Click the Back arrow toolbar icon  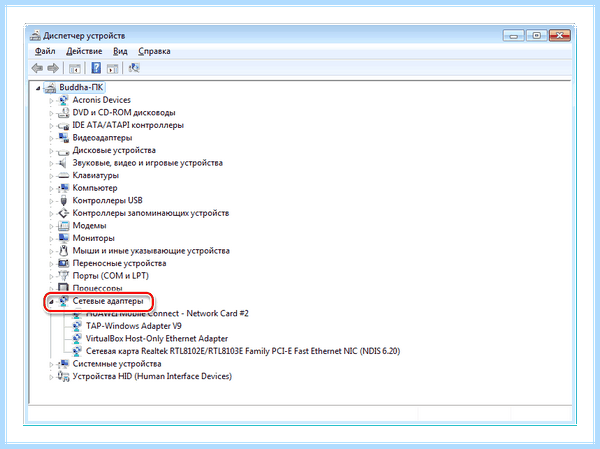pos(37,68)
